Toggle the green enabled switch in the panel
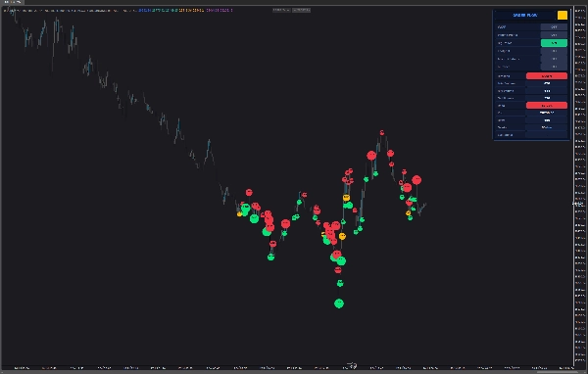588x374 pixels. click(x=554, y=43)
